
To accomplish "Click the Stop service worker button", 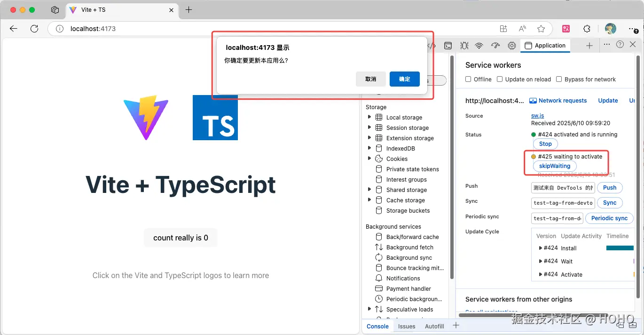I will (x=545, y=144).
